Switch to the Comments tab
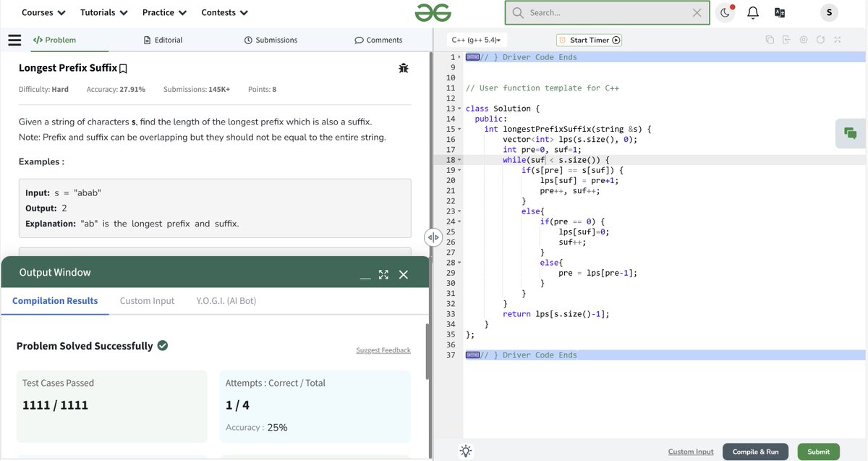This screenshot has height=461, width=868. point(378,41)
